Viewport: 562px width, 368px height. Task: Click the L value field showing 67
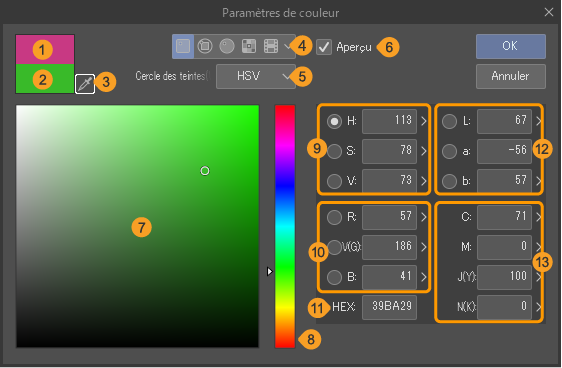point(504,121)
